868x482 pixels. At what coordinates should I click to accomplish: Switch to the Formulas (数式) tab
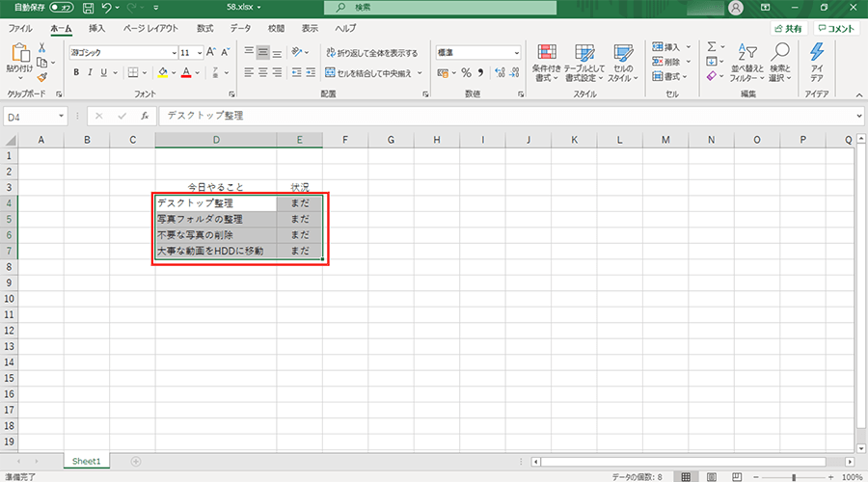[x=204, y=28]
